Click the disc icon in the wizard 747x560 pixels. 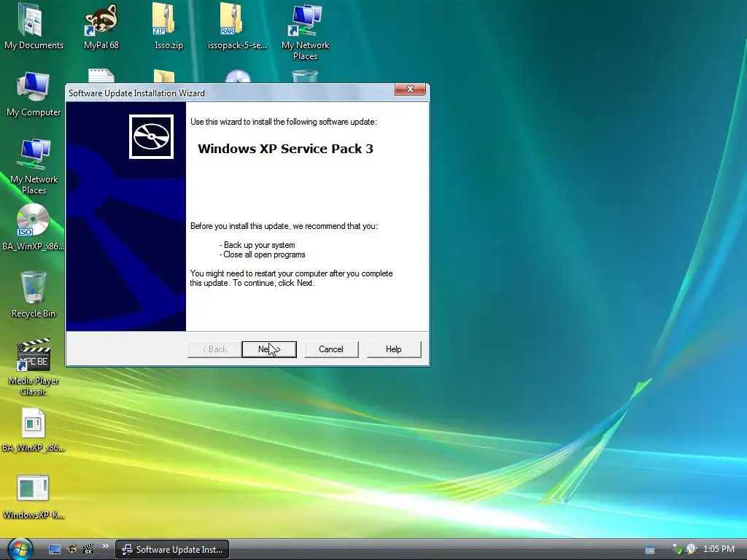tap(152, 136)
